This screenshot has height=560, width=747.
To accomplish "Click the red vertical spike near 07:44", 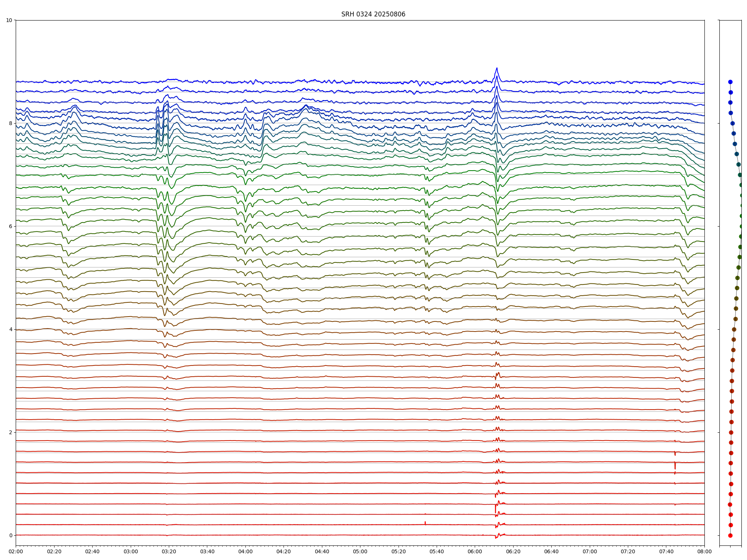I will click(675, 466).
